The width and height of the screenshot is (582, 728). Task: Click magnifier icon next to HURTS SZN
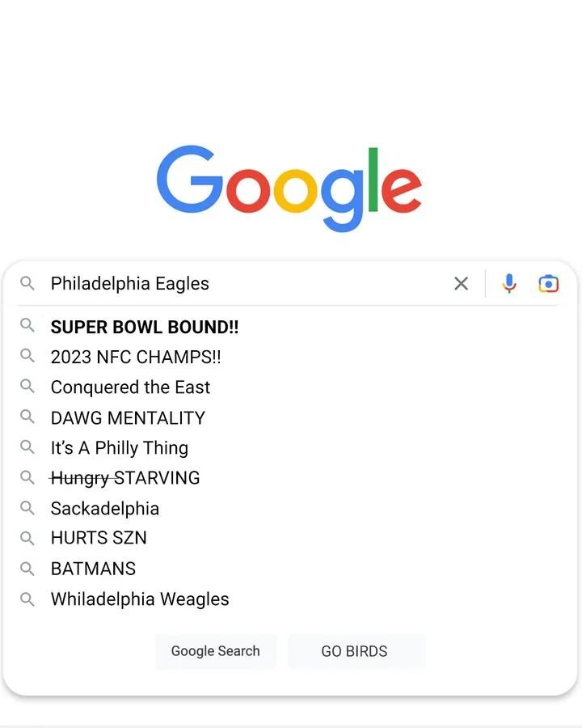pos(27,537)
